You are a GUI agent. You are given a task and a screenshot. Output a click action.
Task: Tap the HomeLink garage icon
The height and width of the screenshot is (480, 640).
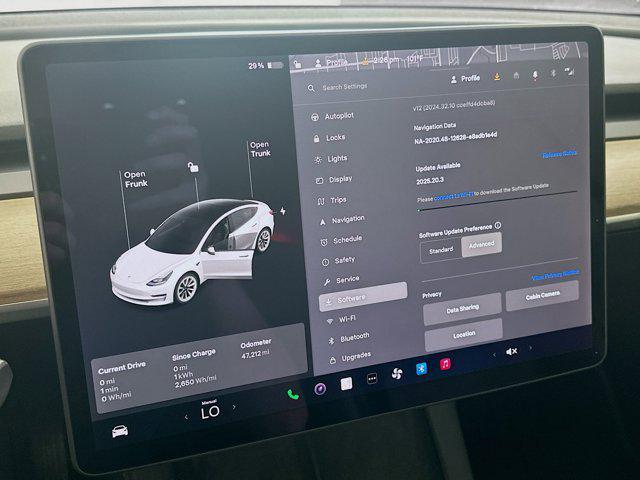coord(516,76)
